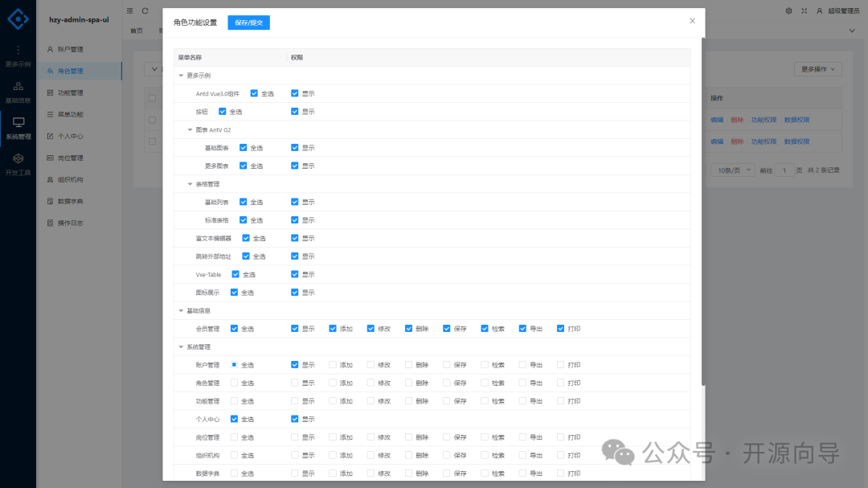Viewport: 868px width, 488px height.
Task: Click 数据权限 link in second table row
Action: coord(797,141)
